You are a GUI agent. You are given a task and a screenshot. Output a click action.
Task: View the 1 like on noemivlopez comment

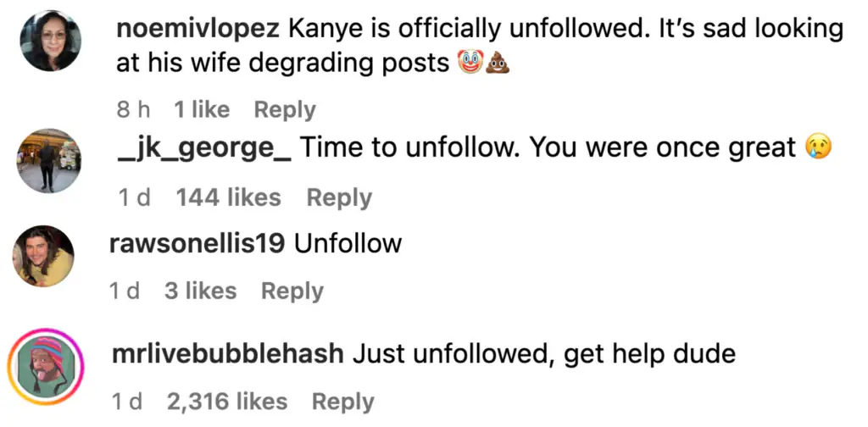coord(202,109)
